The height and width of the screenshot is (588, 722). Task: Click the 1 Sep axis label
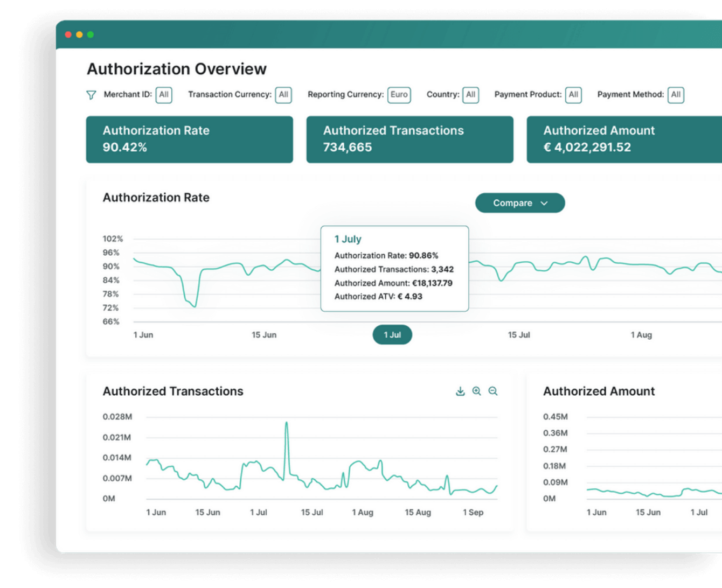pos(473,513)
